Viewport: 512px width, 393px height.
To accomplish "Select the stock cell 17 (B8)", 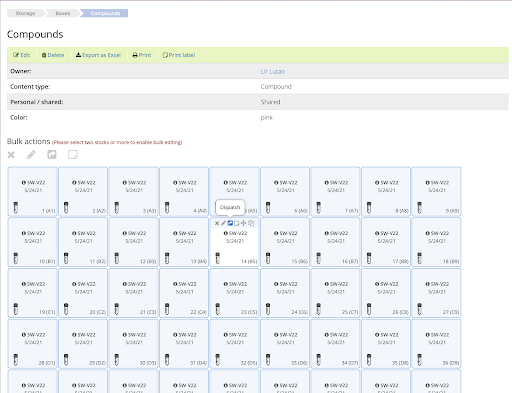I will (x=386, y=242).
